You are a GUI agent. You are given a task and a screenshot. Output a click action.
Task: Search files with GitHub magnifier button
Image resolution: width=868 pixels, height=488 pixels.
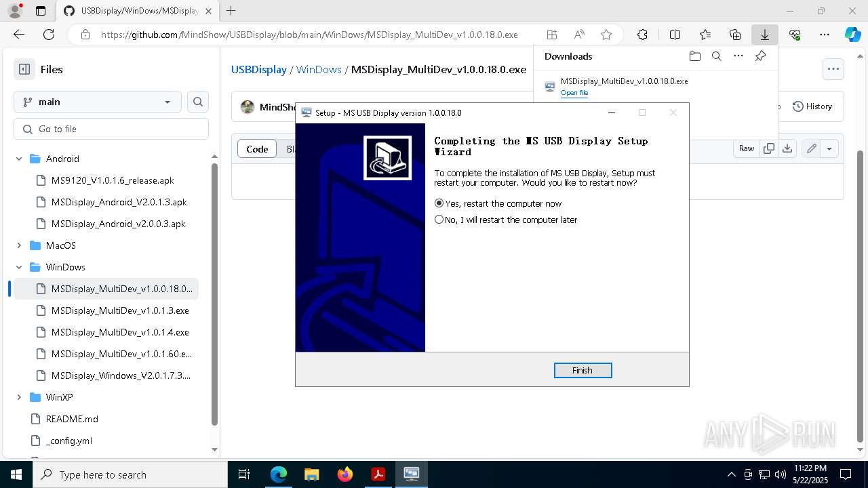tap(198, 102)
